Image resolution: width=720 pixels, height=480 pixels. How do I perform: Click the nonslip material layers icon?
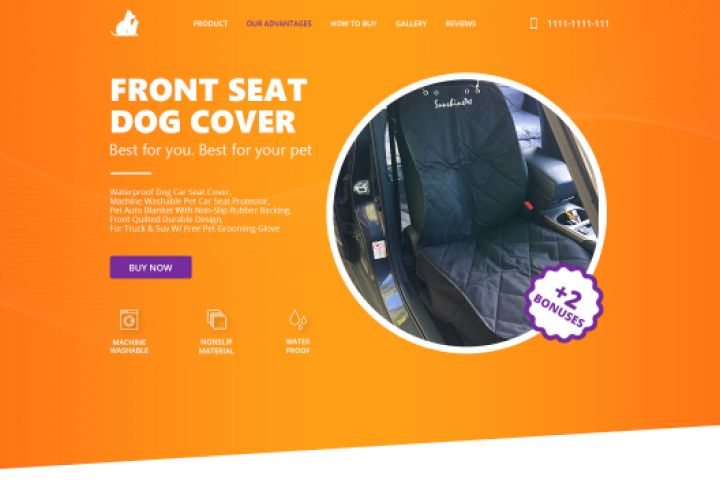tap(217, 320)
